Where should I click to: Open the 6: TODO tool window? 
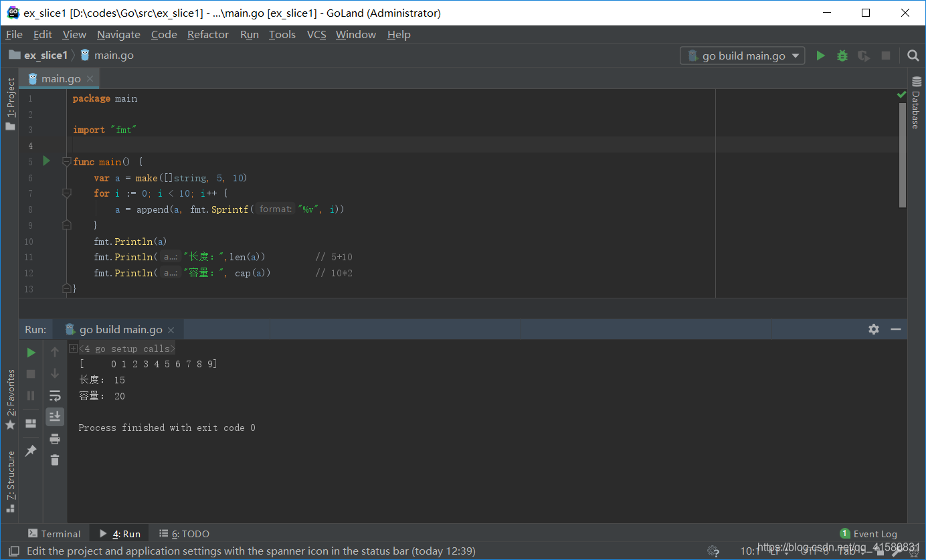(x=184, y=533)
